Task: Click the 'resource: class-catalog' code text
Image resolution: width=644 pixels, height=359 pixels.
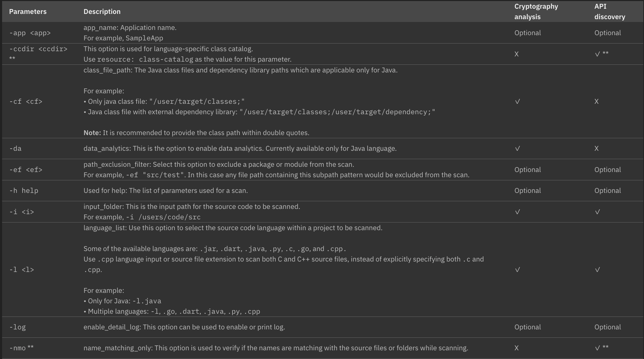Action: (145, 60)
